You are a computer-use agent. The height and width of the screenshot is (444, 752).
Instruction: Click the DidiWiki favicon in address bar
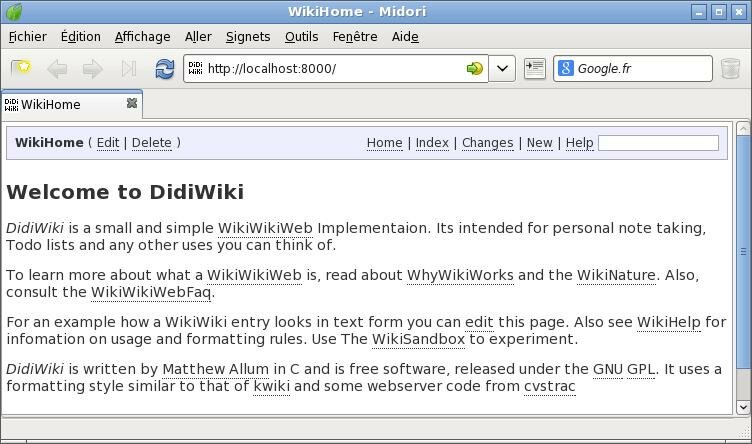coord(195,68)
